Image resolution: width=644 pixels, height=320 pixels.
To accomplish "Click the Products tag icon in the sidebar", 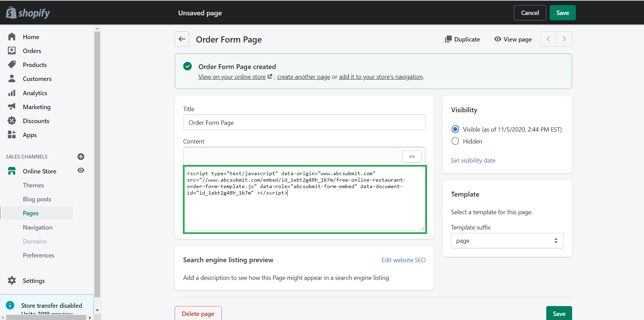I will [x=12, y=65].
